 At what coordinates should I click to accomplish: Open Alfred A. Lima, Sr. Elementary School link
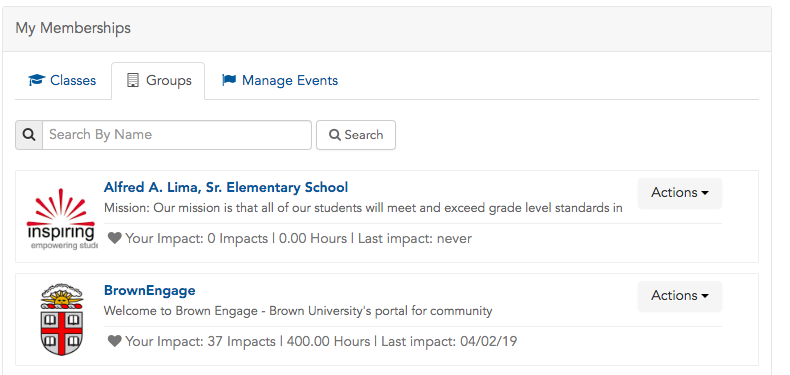(226, 188)
